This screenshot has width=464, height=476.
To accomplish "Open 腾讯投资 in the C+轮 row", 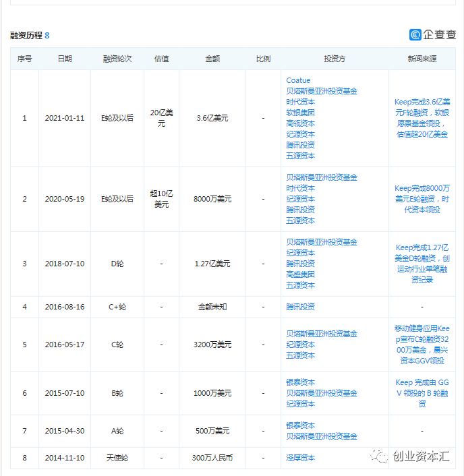I will (x=300, y=307).
